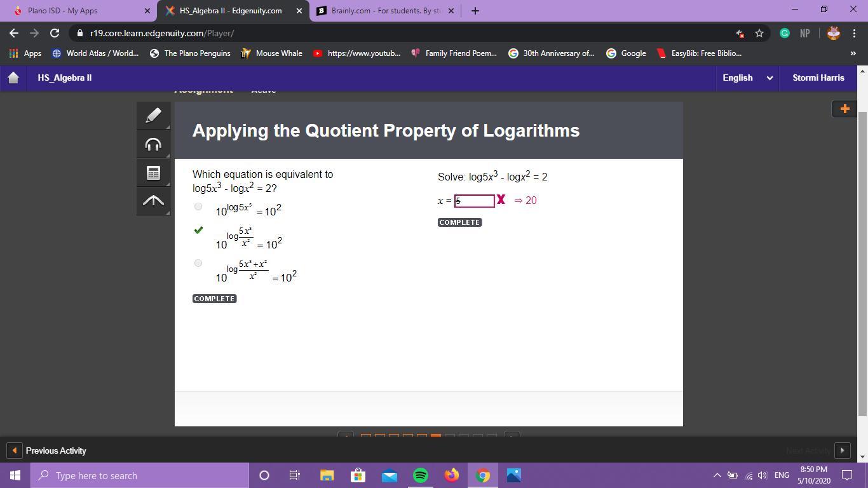Click the Chrome taskbar icon
This screenshot has height=488, width=868.
(483, 475)
